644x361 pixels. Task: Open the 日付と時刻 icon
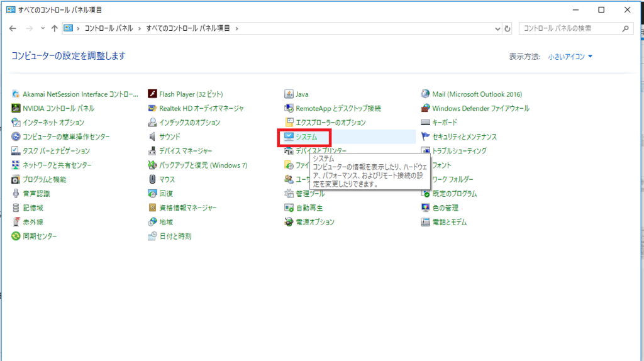[x=152, y=236]
